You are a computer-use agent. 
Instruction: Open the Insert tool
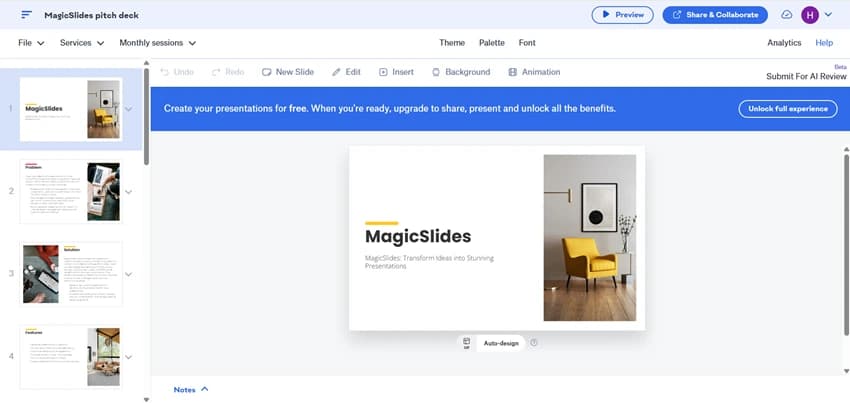click(396, 72)
